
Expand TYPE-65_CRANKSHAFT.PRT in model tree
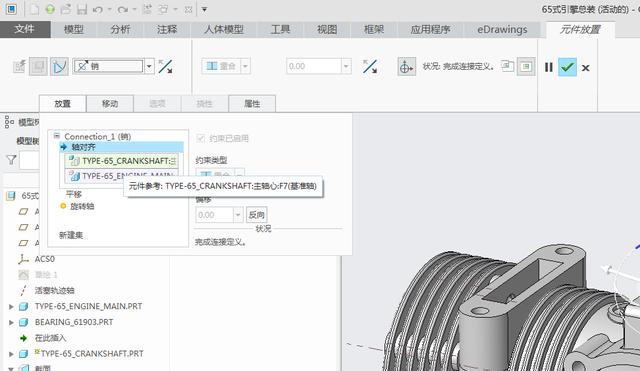pyautogui.click(x=11, y=354)
